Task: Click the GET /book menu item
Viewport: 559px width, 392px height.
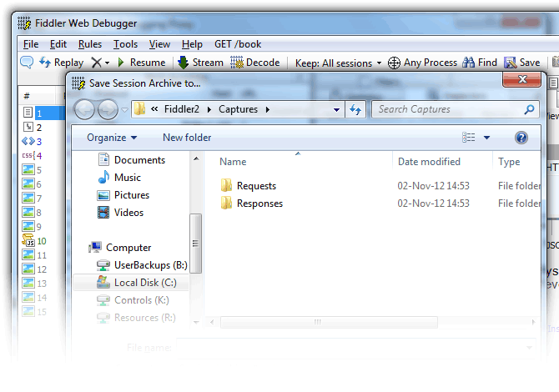Action: pyautogui.click(x=238, y=44)
